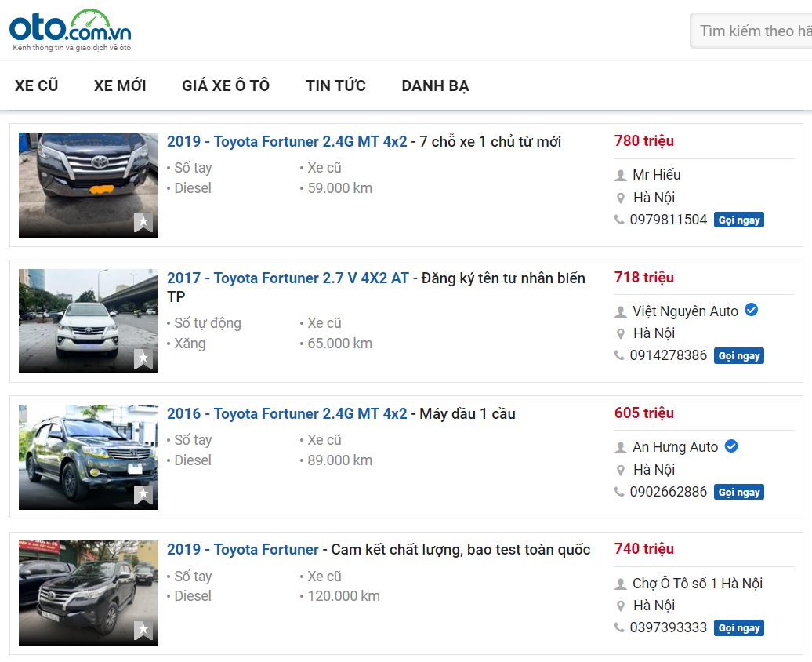Click seller name Mr Hiếu
The height and width of the screenshot is (662, 812).
pos(657,175)
